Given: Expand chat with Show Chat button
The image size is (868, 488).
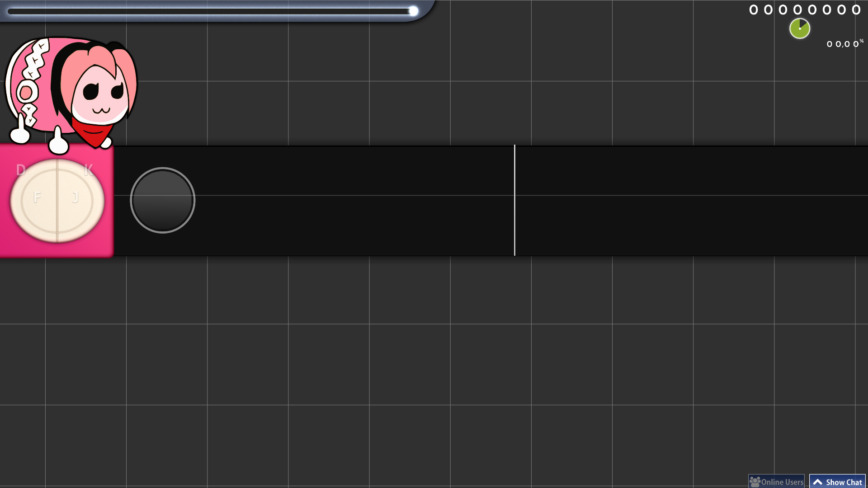Looking at the screenshot, I should (837, 482).
